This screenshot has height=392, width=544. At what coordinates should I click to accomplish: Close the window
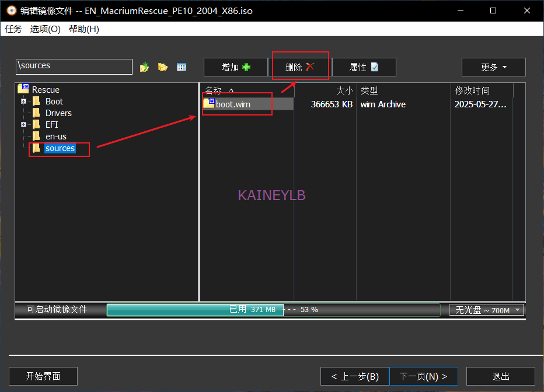tap(526, 10)
